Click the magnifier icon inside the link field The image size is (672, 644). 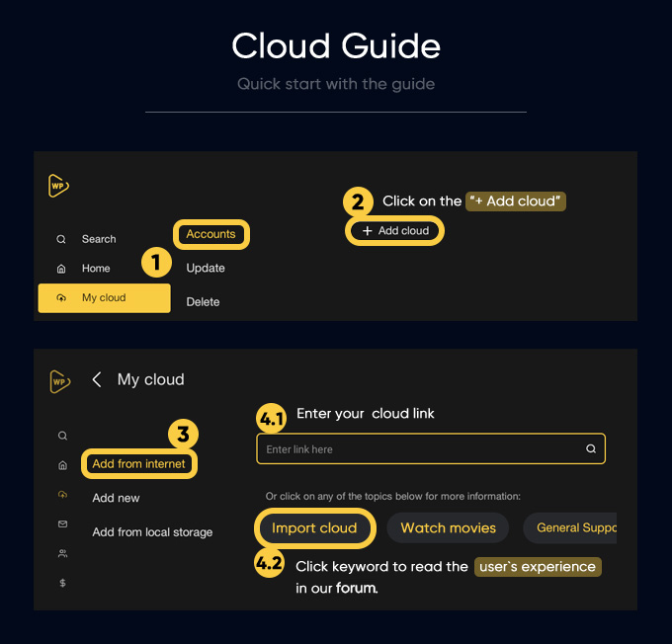[x=591, y=448]
